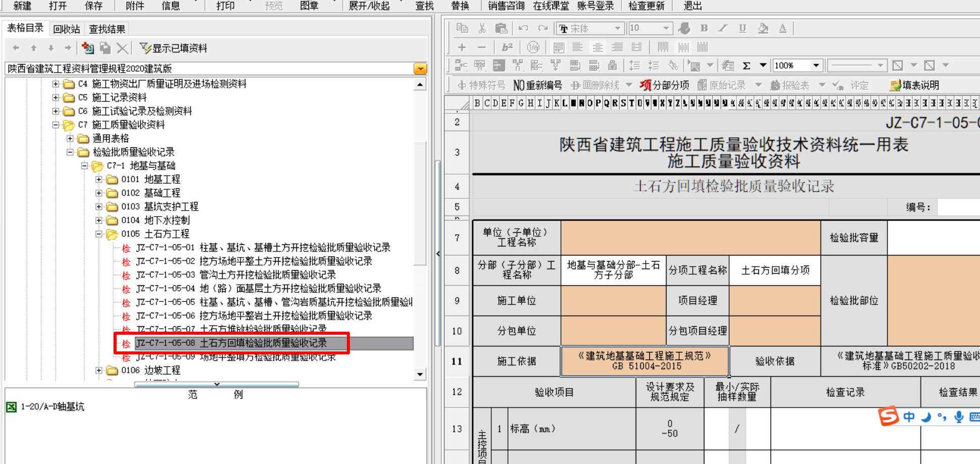980x464 pixels.
Task: Click the minus remove-row icon
Action: tap(482, 47)
